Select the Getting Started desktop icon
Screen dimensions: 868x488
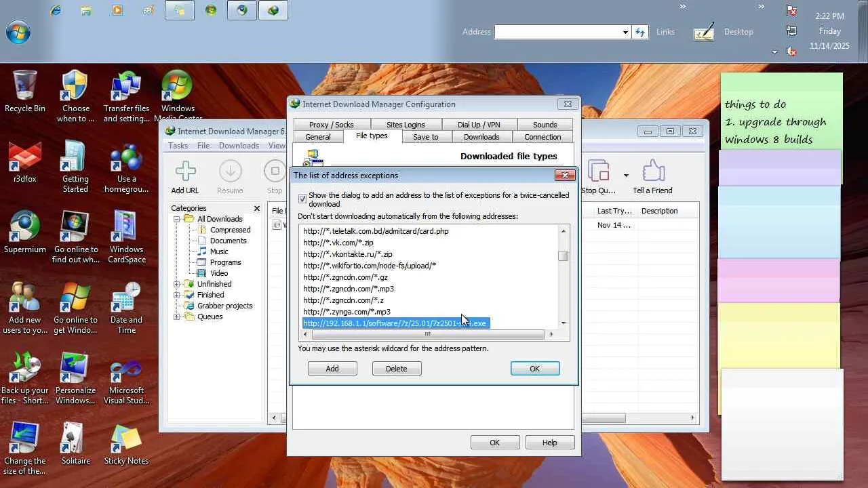tap(76, 167)
